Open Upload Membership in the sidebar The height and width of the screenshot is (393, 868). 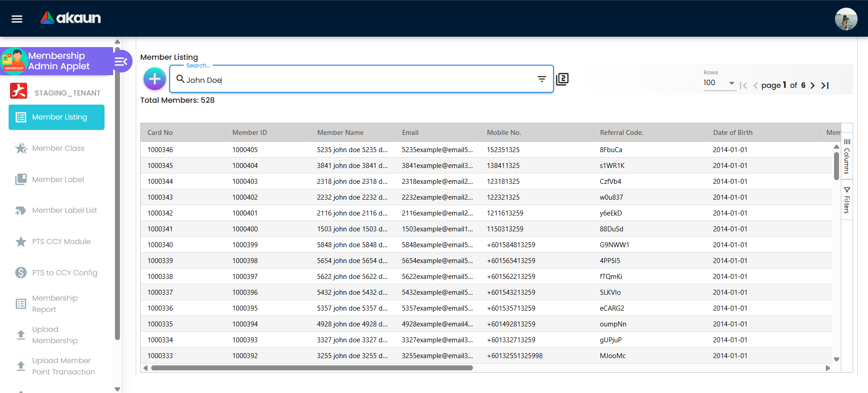[x=57, y=335]
